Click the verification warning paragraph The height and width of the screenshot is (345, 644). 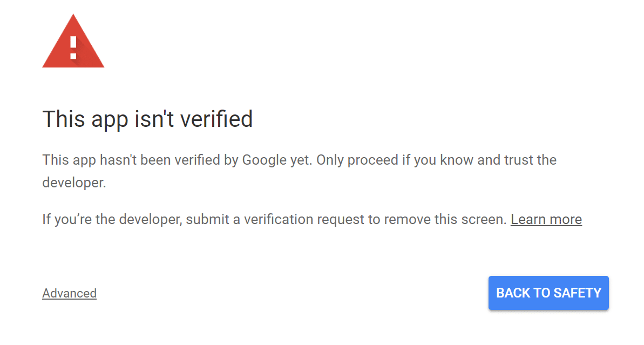click(x=299, y=160)
